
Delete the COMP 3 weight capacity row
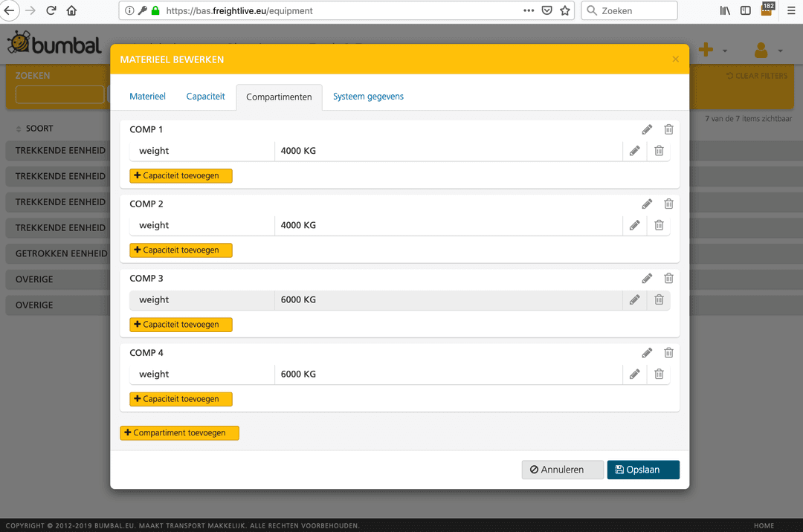pos(659,299)
